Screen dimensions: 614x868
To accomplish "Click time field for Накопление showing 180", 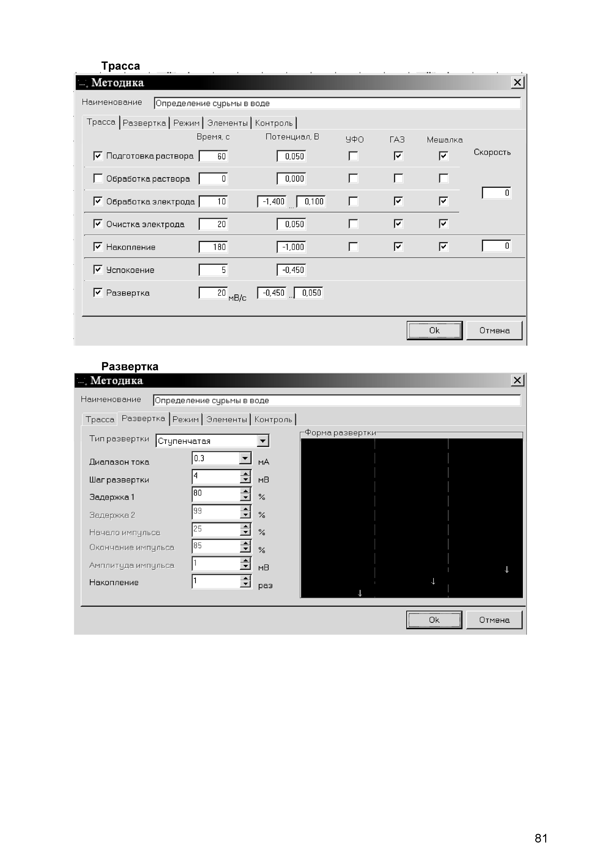I will point(213,247).
